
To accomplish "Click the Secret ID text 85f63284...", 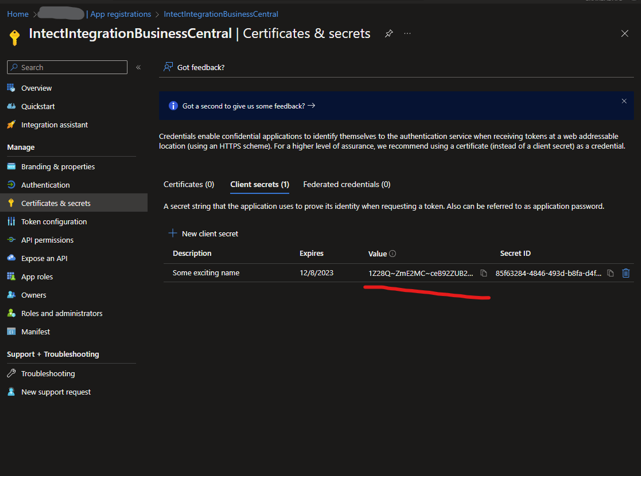I will click(548, 273).
